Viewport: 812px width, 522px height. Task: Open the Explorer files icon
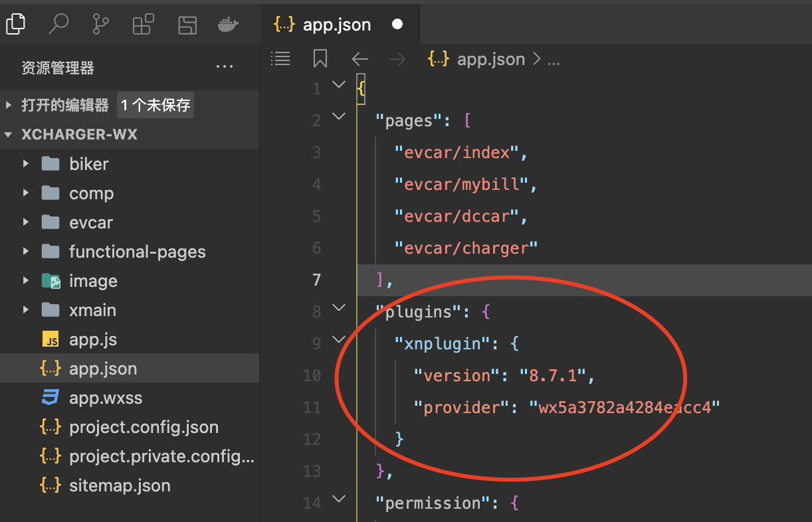(x=15, y=25)
